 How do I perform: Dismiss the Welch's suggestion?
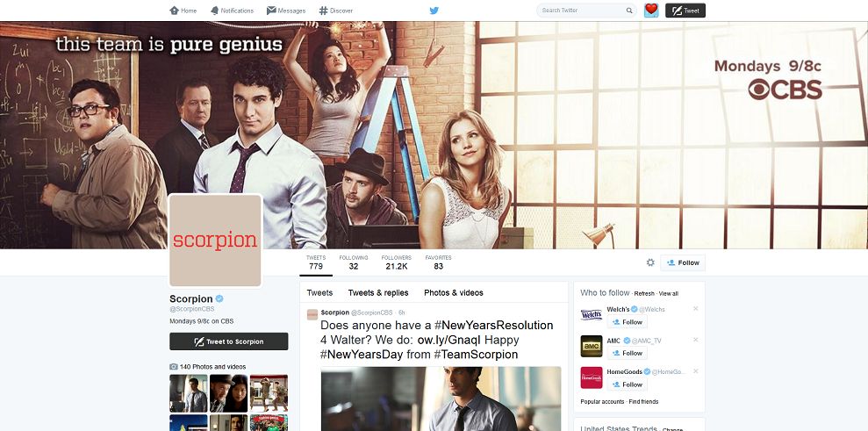pos(696,309)
